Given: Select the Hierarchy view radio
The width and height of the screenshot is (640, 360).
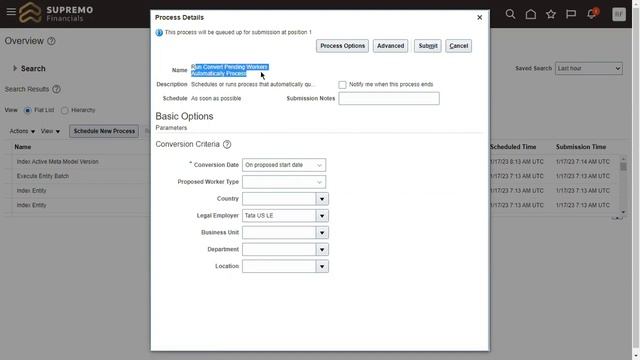Looking at the screenshot, I should pos(64,110).
